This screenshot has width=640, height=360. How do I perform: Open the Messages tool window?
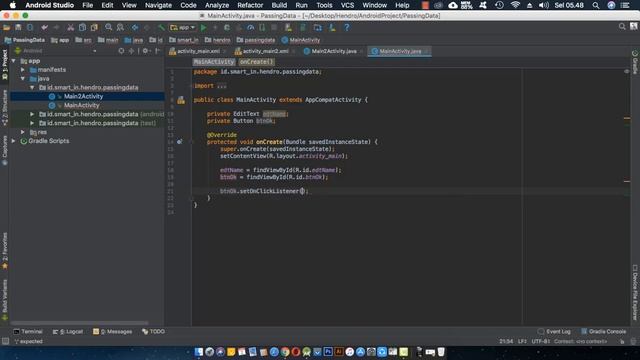pos(113,331)
